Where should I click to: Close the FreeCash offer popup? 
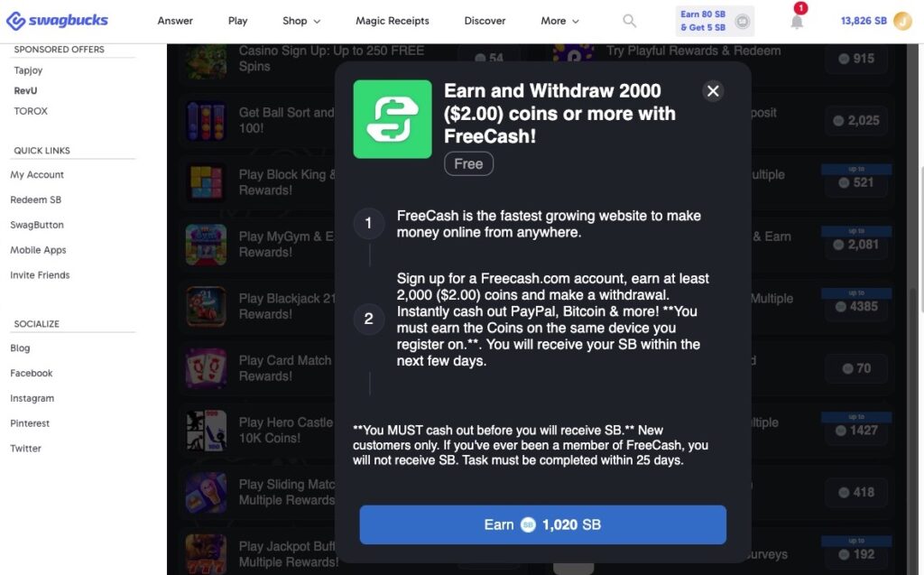(713, 91)
